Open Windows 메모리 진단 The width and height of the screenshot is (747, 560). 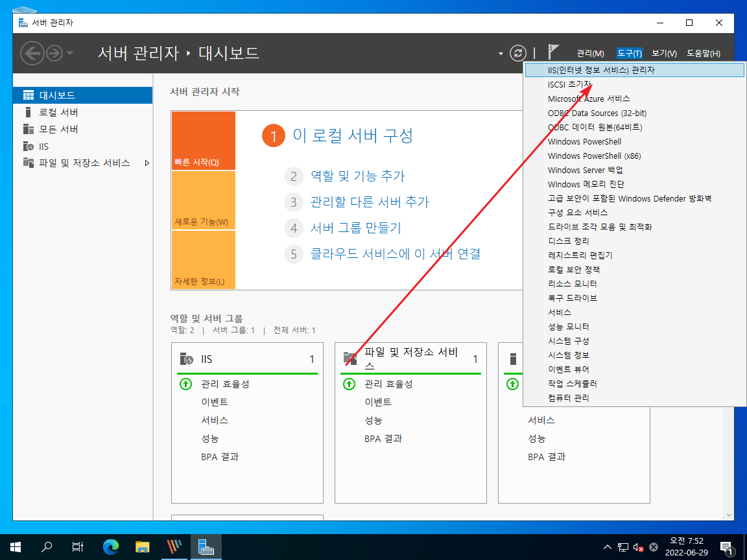click(635, 184)
